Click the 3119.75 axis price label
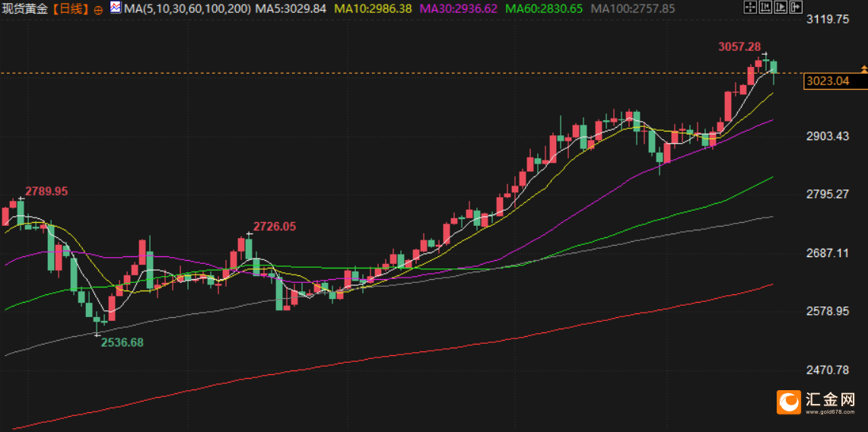The width and height of the screenshot is (868, 432). [828, 19]
